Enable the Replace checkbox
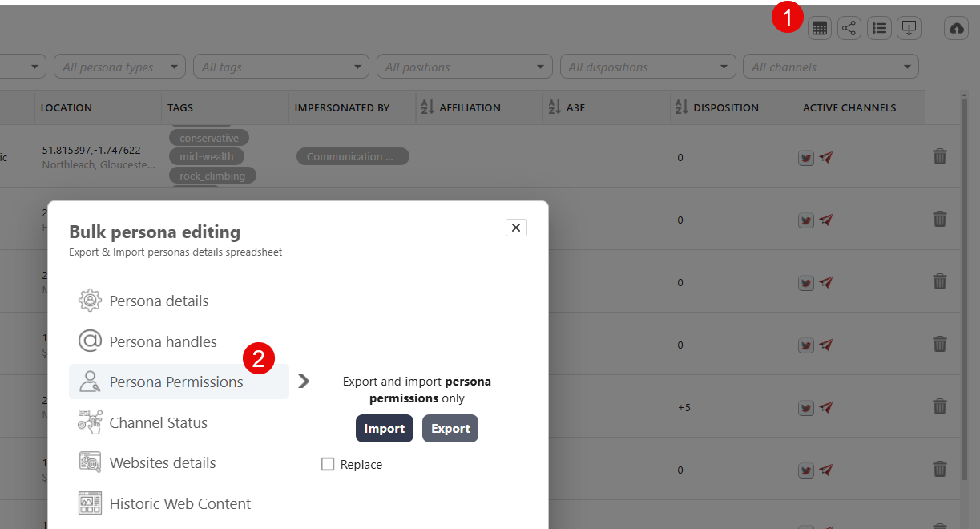The image size is (980, 529). pyautogui.click(x=328, y=465)
